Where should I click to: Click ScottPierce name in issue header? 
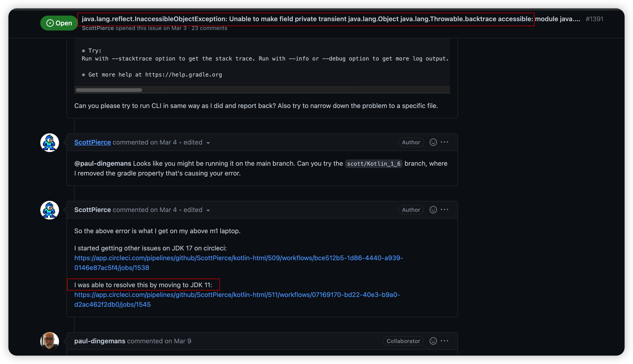98,28
